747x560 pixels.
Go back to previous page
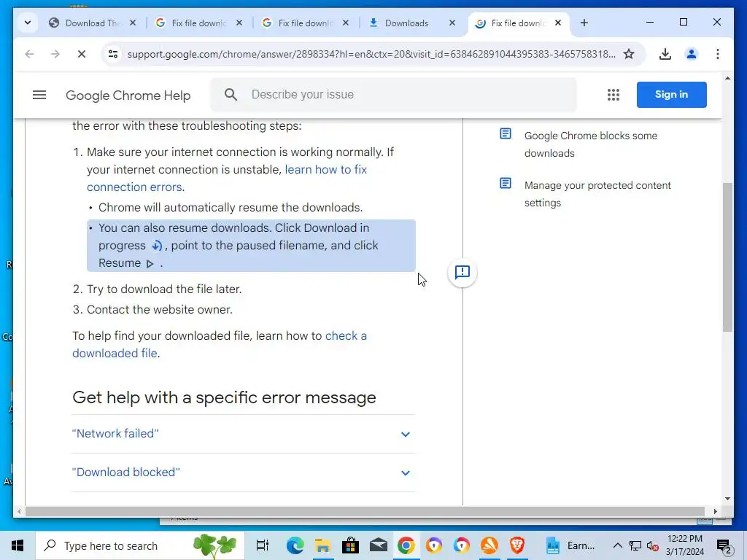click(29, 54)
